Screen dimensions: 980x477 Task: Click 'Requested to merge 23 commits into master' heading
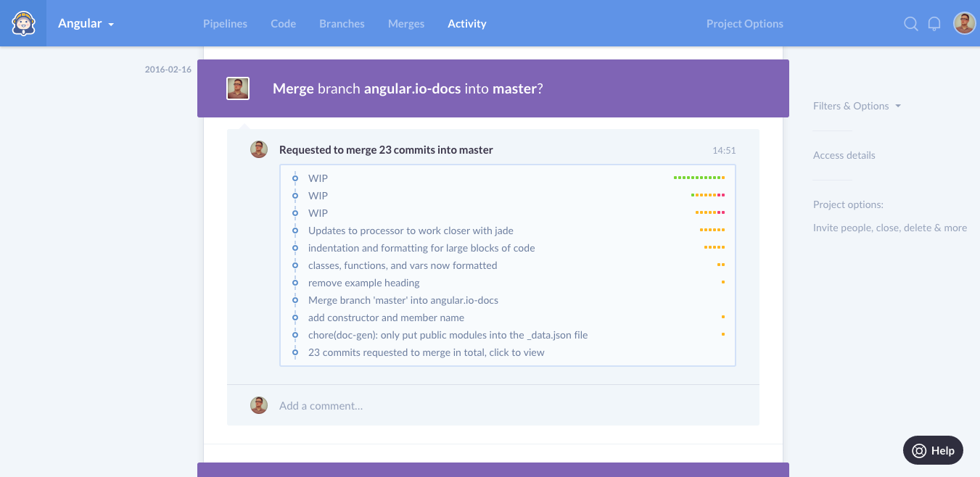(x=386, y=150)
